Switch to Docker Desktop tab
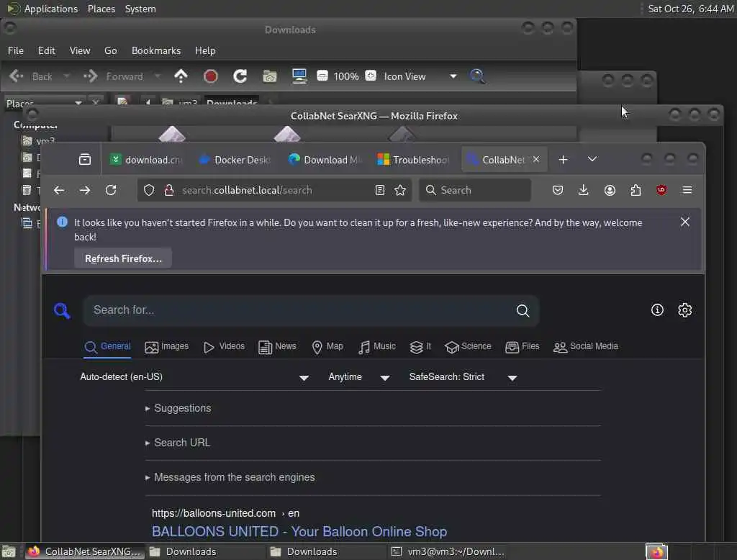Image resolution: width=737 pixels, height=560 pixels. coord(235,160)
